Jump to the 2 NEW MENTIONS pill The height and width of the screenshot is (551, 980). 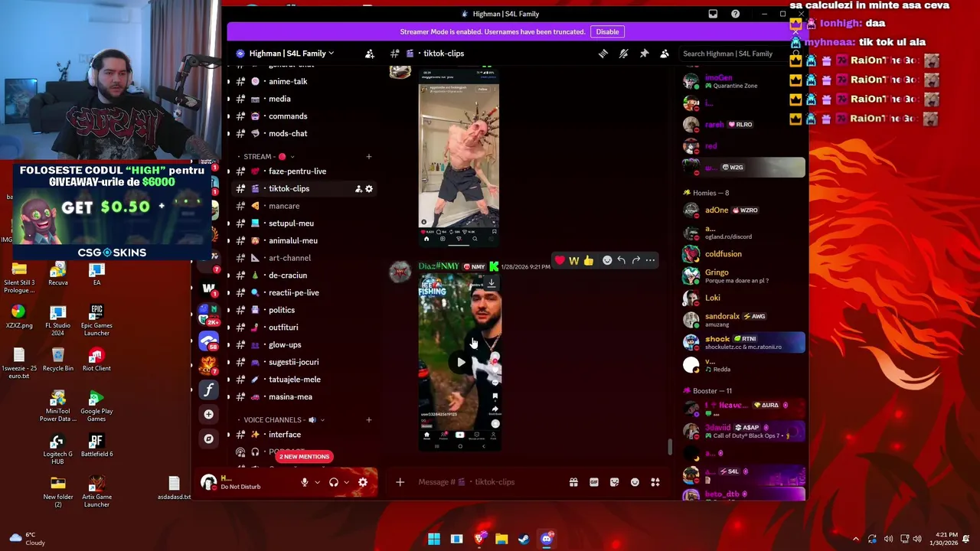[304, 457]
